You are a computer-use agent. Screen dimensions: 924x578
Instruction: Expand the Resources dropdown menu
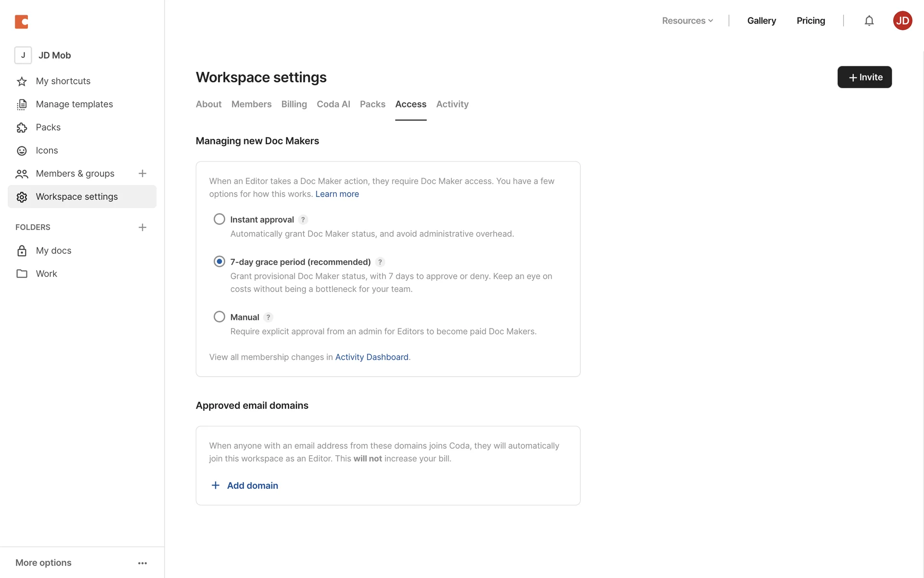(x=687, y=21)
